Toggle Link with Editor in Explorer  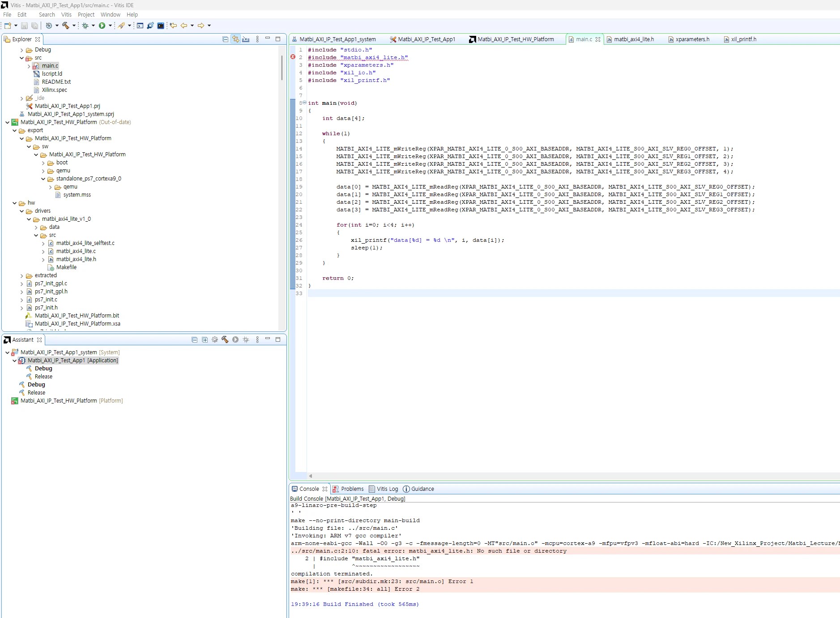235,39
